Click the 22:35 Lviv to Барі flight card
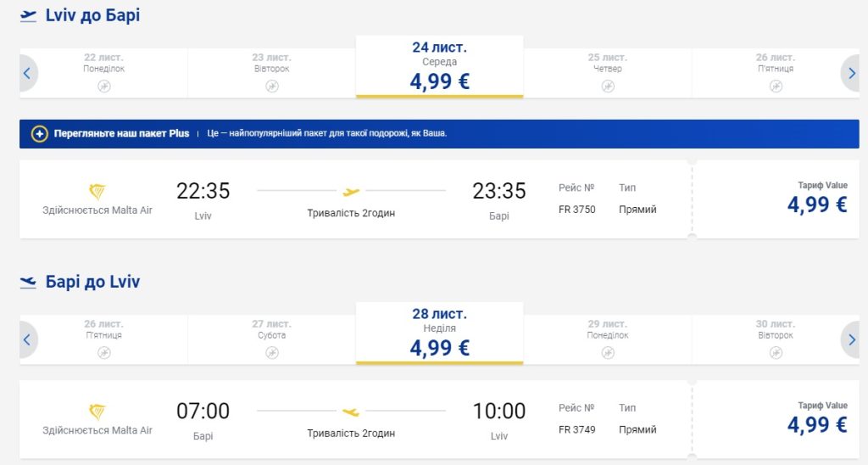 click(356, 199)
